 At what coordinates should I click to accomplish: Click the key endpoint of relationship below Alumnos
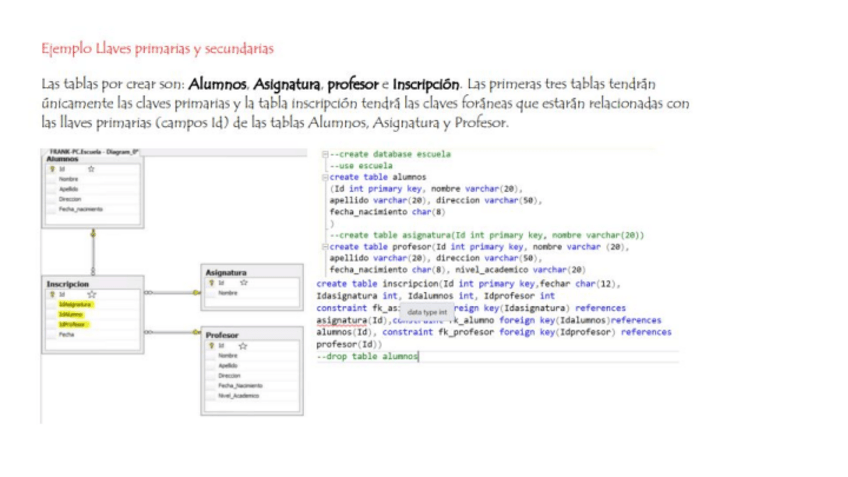93,233
